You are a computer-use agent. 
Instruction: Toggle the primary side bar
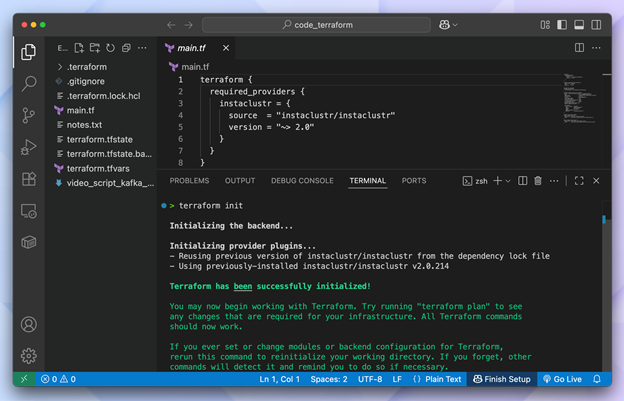(562, 25)
